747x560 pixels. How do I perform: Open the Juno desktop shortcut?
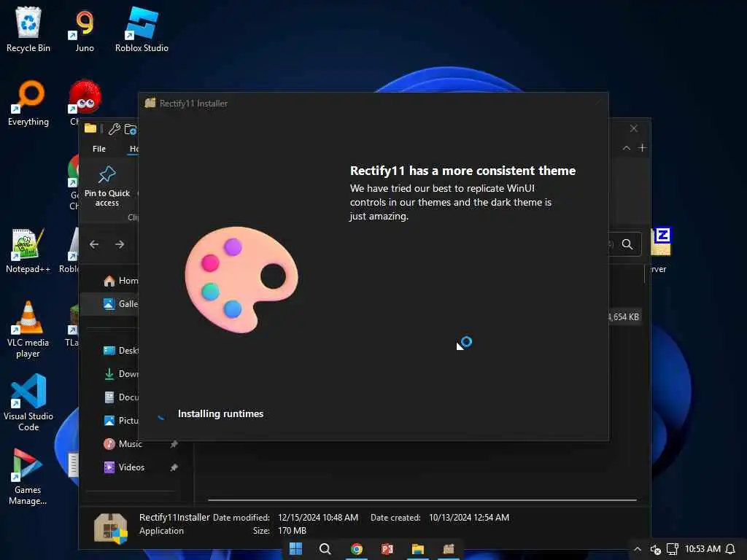tap(85, 29)
